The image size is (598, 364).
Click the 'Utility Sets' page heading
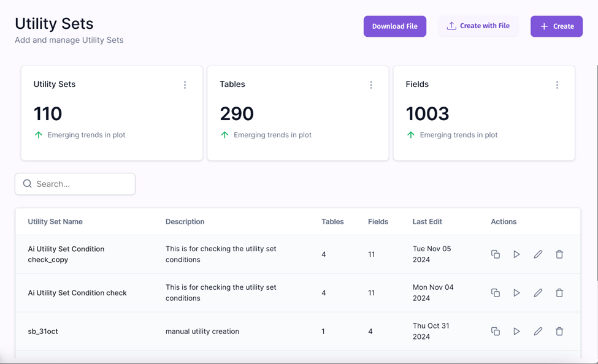click(54, 24)
